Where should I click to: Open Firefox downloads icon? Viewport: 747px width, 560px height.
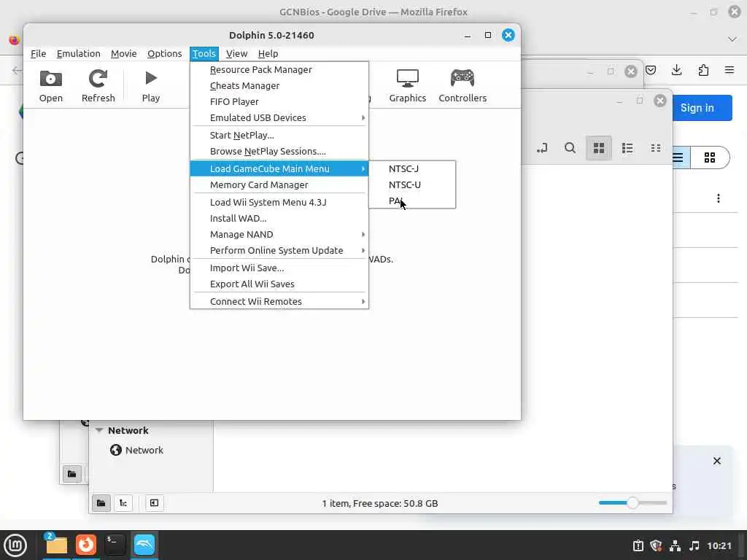tap(676, 71)
